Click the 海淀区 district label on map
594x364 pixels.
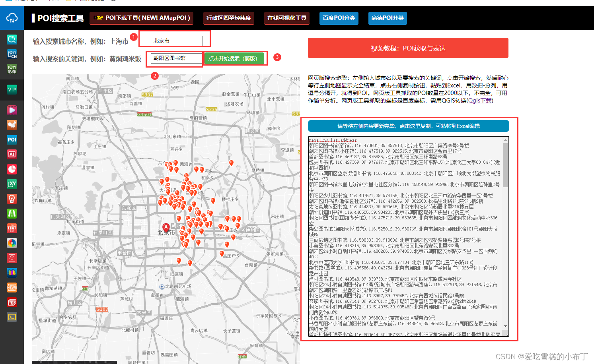[x=129, y=208]
